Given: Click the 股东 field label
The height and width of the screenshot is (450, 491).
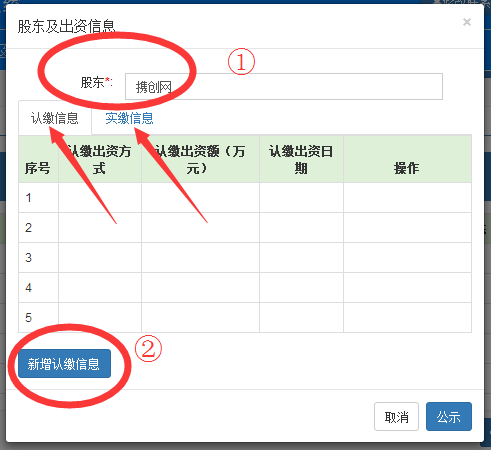Looking at the screenshot, I should click(97, 83).
